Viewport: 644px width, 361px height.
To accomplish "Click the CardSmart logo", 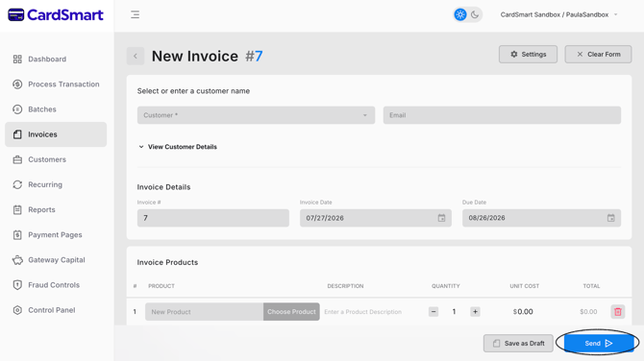I will (56, 14).
